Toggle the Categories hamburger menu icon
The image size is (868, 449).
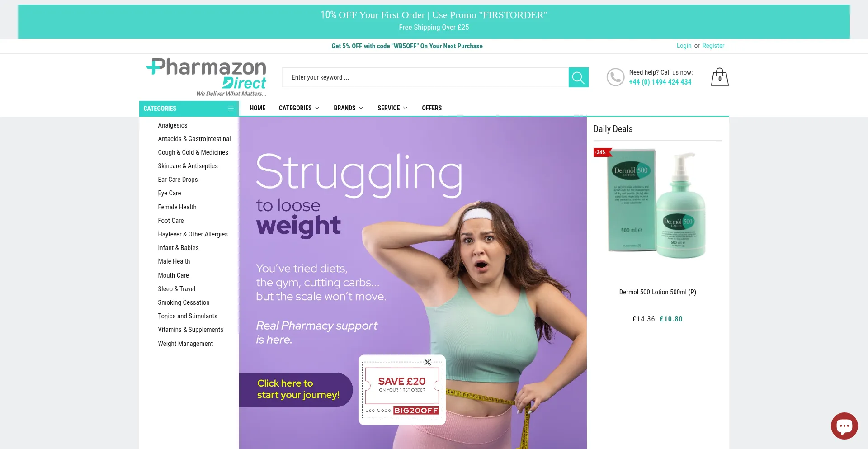click(x=231, y=109)
